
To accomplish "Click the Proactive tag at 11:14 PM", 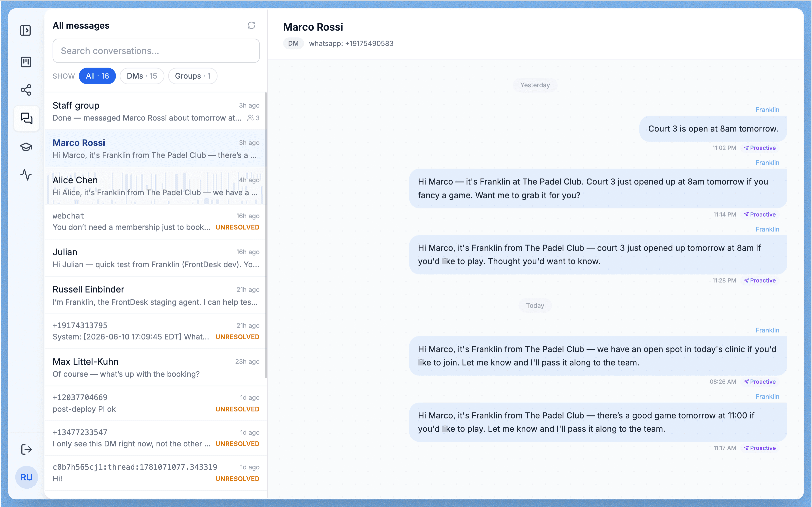I will click(x=760, y=215).
